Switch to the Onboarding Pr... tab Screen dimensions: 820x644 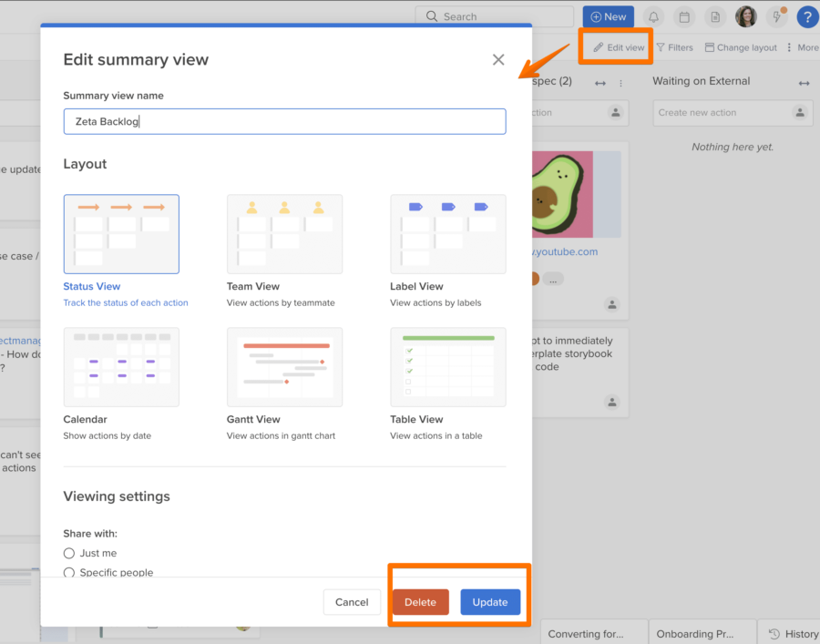(x=702, y=634)
